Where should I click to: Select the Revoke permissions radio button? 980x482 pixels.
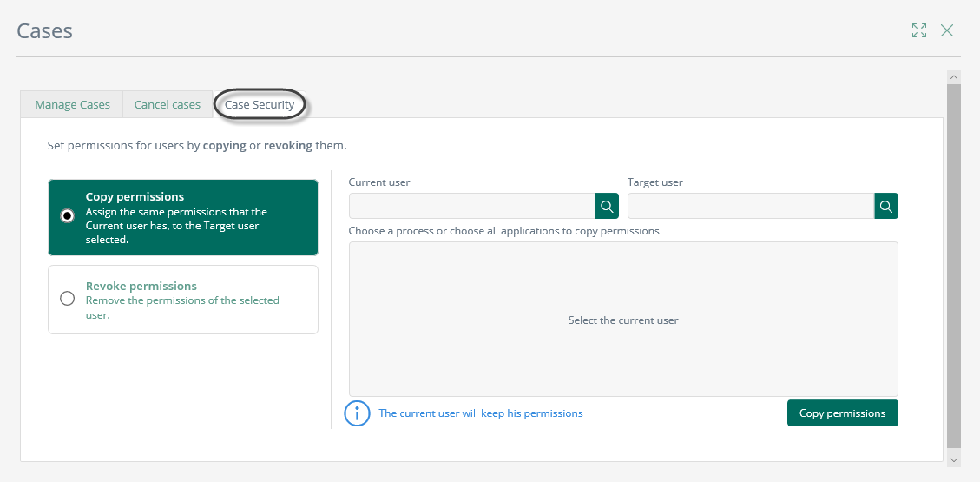pyautogui.click(x=67, y=298)
